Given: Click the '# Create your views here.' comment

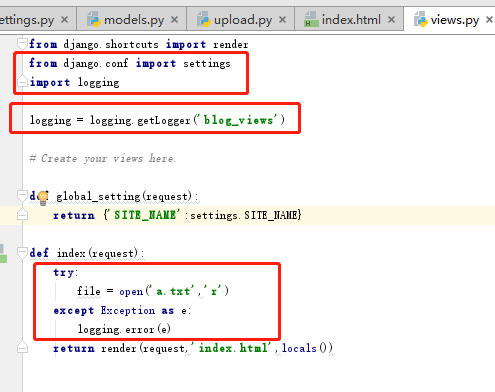Looking at the screenshot, I should (x=102, y=158).
